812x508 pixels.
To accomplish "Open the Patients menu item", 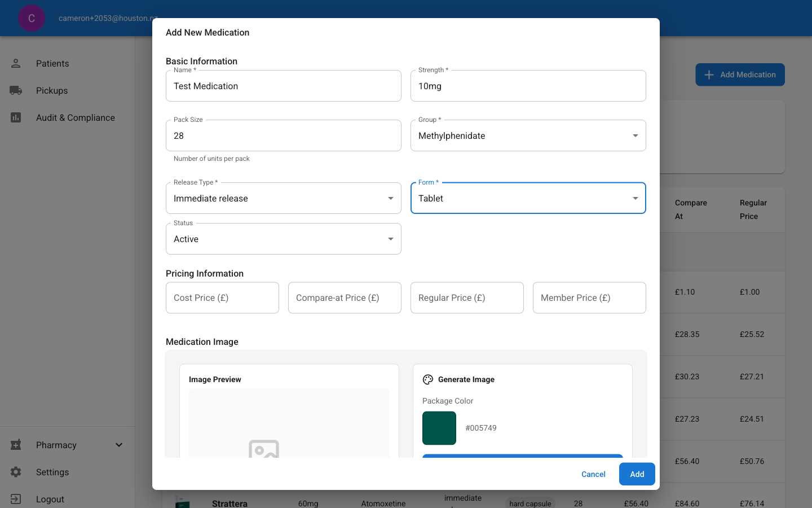I will (68, 63).
